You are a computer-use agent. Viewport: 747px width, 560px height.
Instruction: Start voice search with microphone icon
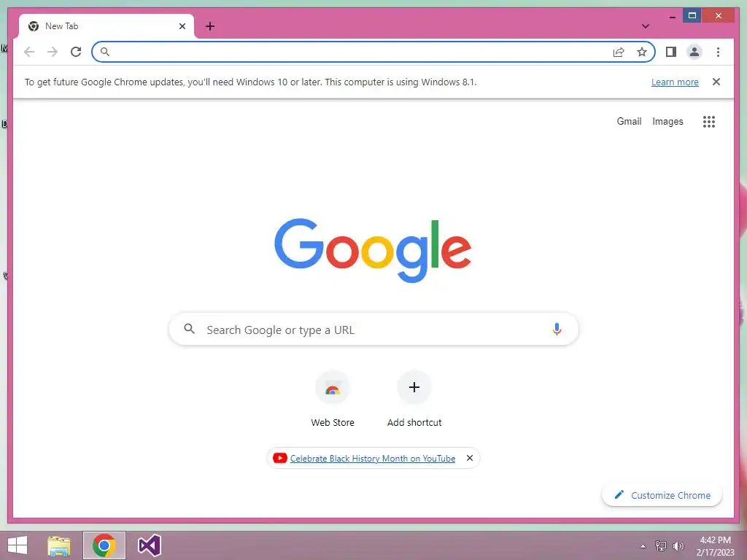pyautogui.click(x=557, y=329)
